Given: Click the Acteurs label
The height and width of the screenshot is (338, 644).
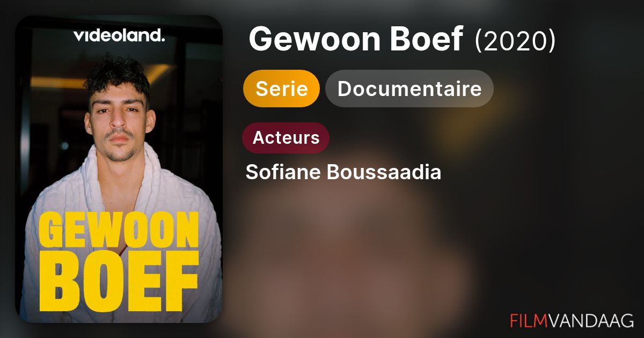Looking at the screenshot, I should coord(286,138).
